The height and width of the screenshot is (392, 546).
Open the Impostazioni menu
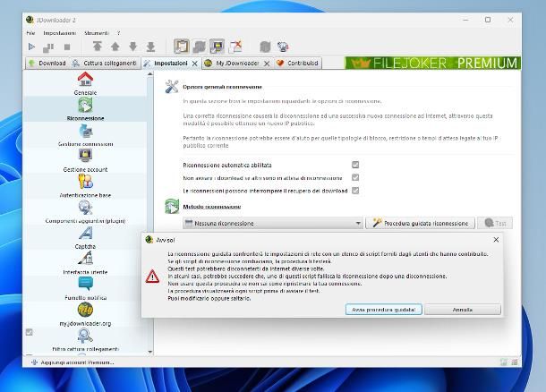60,33
